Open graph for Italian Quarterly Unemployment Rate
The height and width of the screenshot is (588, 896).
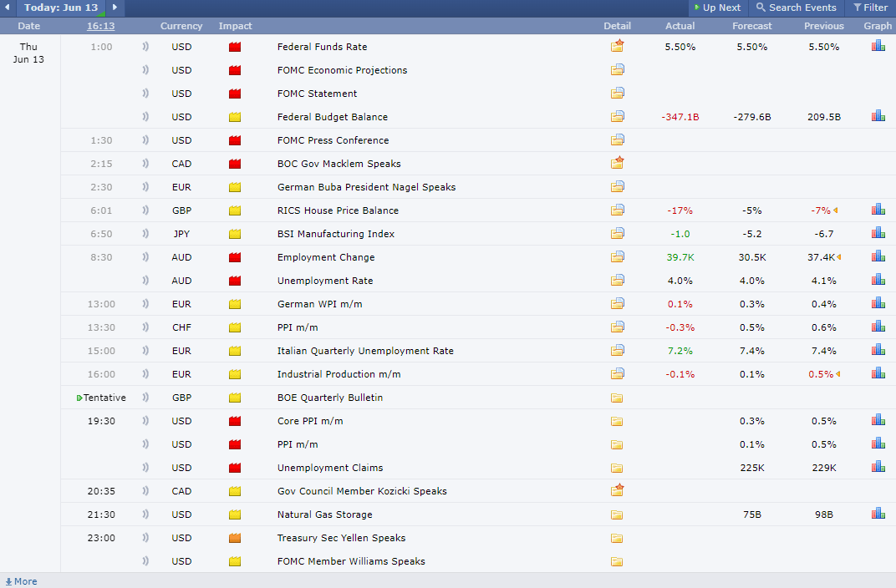878,351
